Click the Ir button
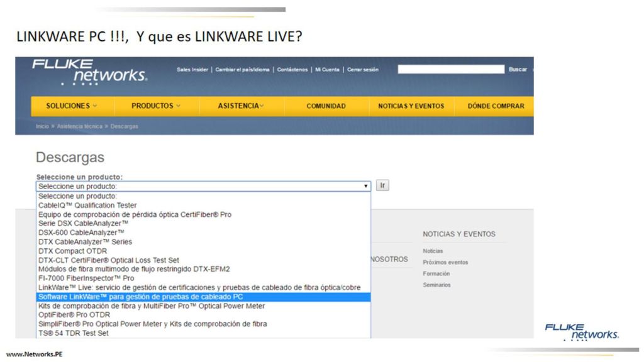 pos(382,185)
